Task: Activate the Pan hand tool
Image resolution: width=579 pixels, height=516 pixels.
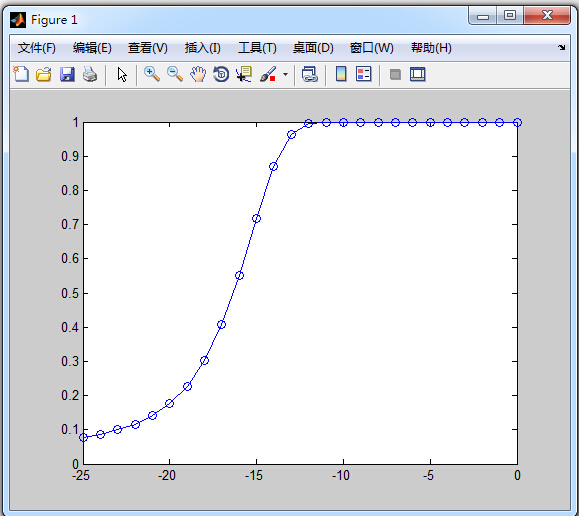Action: [198, 74]
